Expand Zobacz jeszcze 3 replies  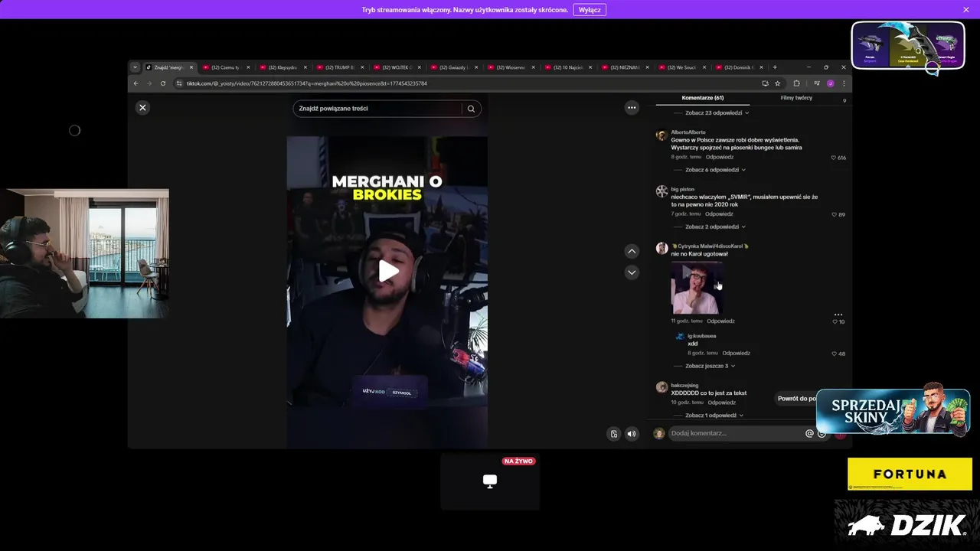coord(710,366)
